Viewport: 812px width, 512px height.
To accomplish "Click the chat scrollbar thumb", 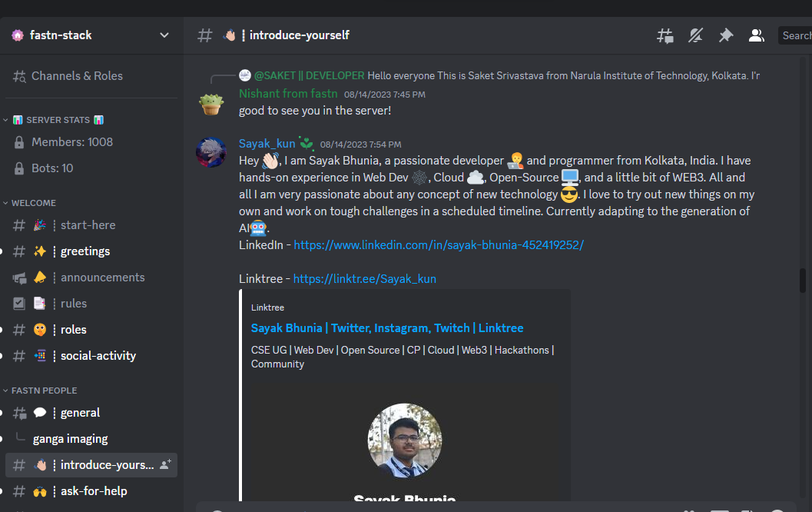I will 802,281.
